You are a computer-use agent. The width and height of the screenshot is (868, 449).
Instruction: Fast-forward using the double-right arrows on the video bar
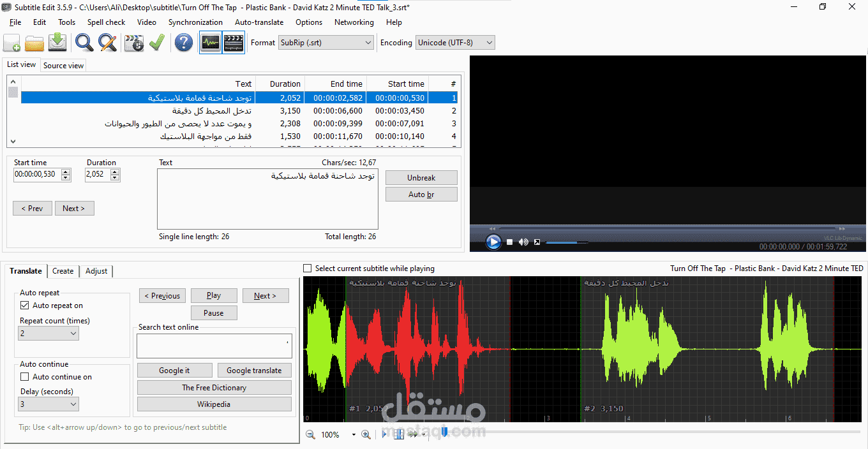842,228
